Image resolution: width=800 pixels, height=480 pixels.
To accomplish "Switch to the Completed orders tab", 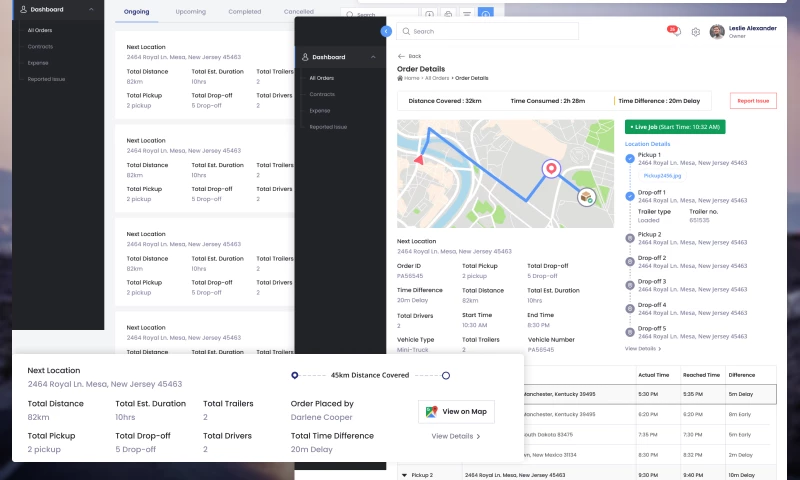I will coord(245,12).
